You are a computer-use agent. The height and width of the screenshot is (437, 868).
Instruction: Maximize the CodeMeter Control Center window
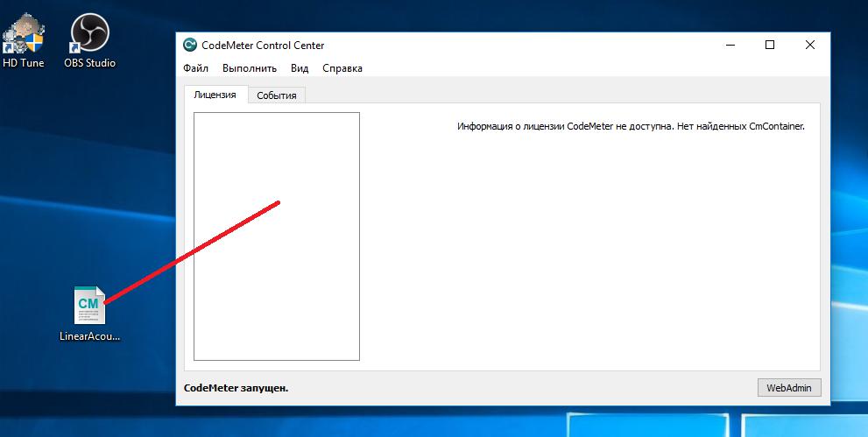tap(770, 46)
